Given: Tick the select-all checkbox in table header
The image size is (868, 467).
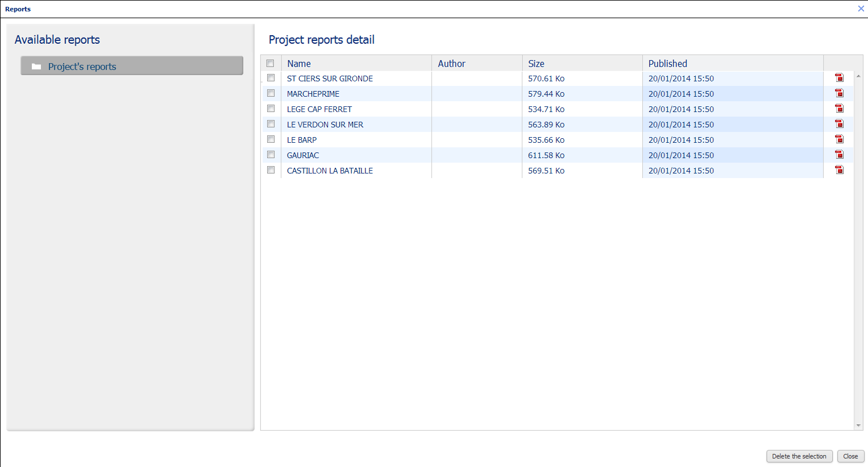Looking at the screenshot, I should click(271, 63).
